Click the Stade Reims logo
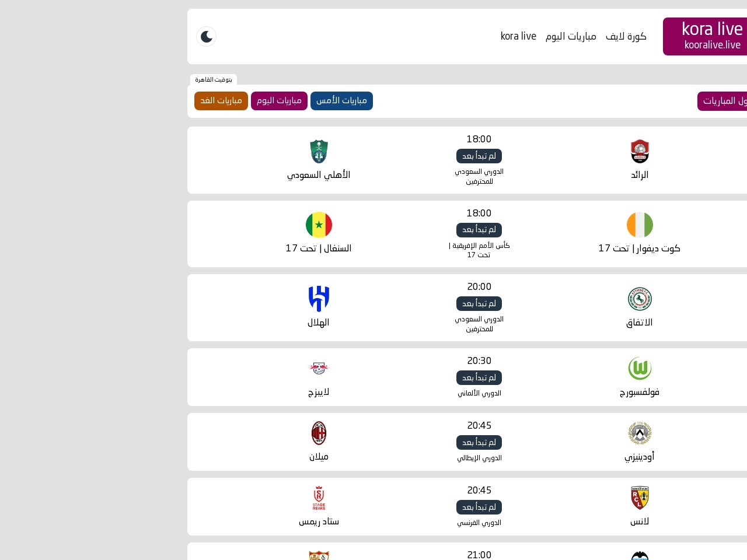This screenshot has height=560, width=747. tap(319, 498)
